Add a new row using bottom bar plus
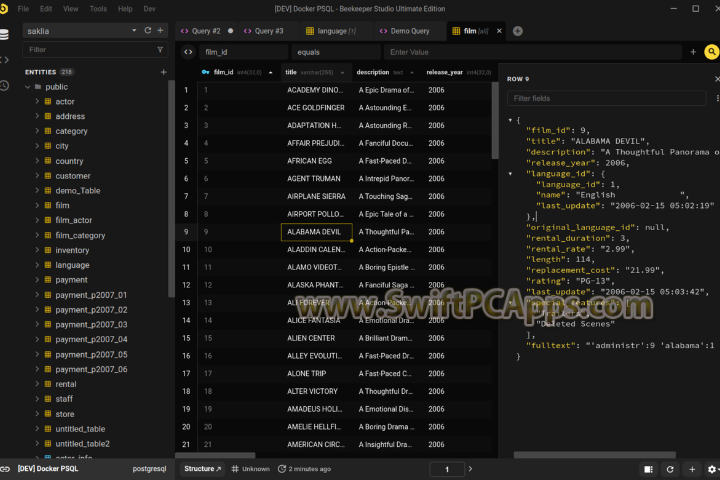Viewport: 720px width, 480px height. point(692,469)
